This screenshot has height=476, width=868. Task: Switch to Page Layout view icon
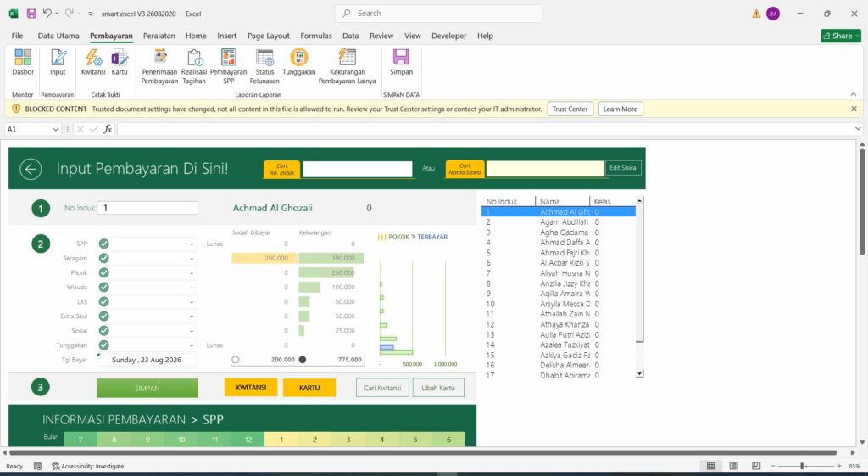733,466
